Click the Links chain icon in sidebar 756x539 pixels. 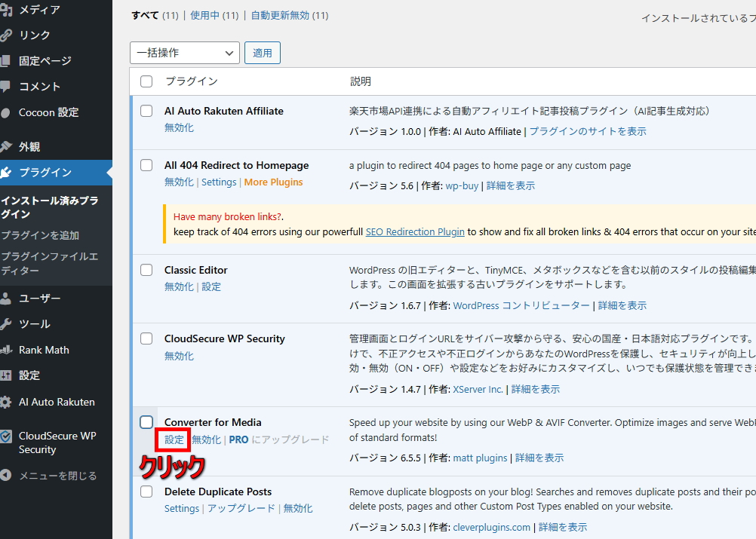pyautogui.click(x=6, y=35)
